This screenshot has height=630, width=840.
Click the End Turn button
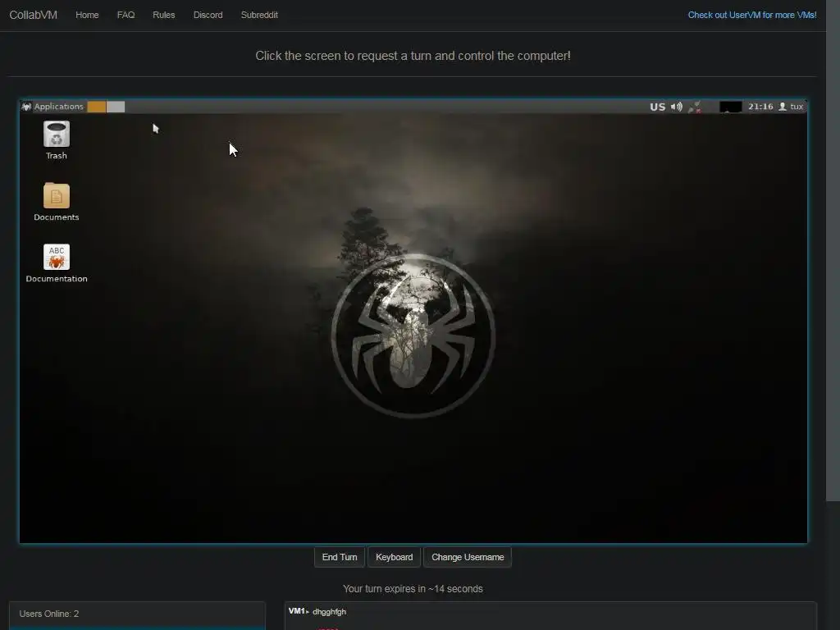pos(340,557)
